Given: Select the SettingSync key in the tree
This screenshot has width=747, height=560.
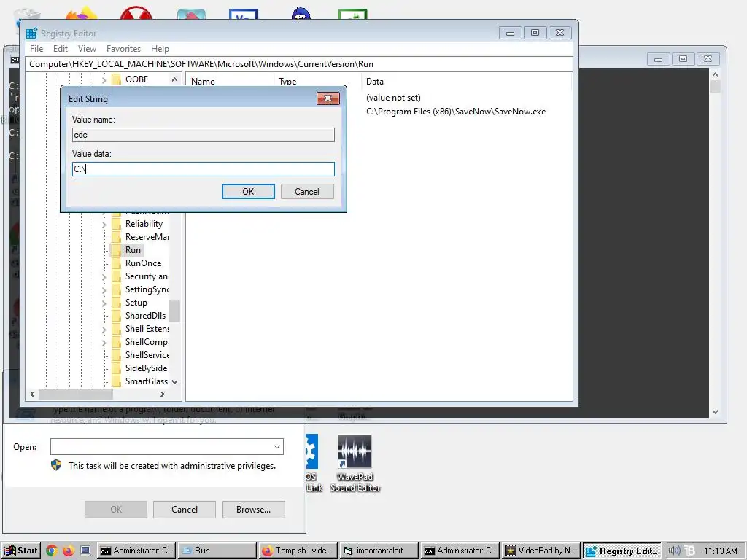Looking at the screenshot, I should click(147, 289).
